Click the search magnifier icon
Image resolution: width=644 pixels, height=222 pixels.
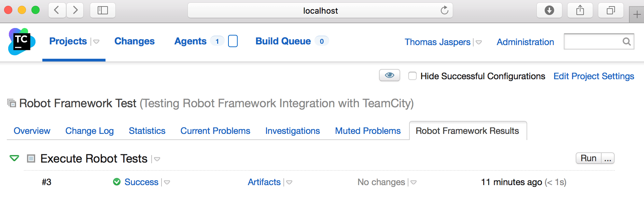pos(626,42)
